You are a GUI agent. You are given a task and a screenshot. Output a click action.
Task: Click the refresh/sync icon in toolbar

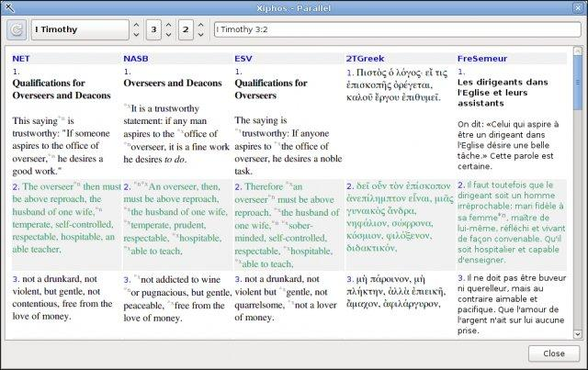pos(17,30)
